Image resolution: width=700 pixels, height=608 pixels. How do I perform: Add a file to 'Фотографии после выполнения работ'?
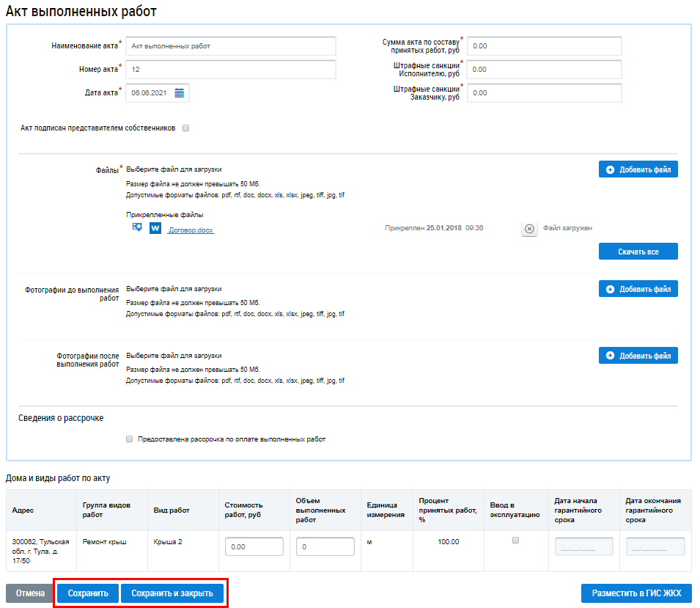click(x=638, y=356)
